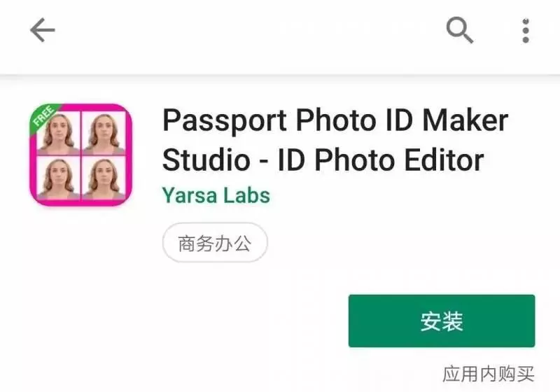
Task: Tap the bottom-right portrait in the app icon
Action: [x=104, y=177]
